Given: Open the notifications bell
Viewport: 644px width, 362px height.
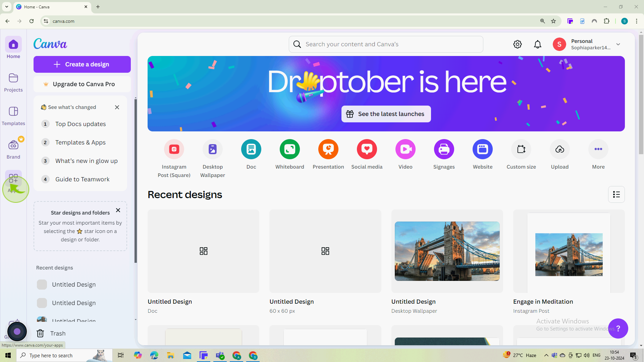Looking at the screenshot, I should (x=538, y=44).
